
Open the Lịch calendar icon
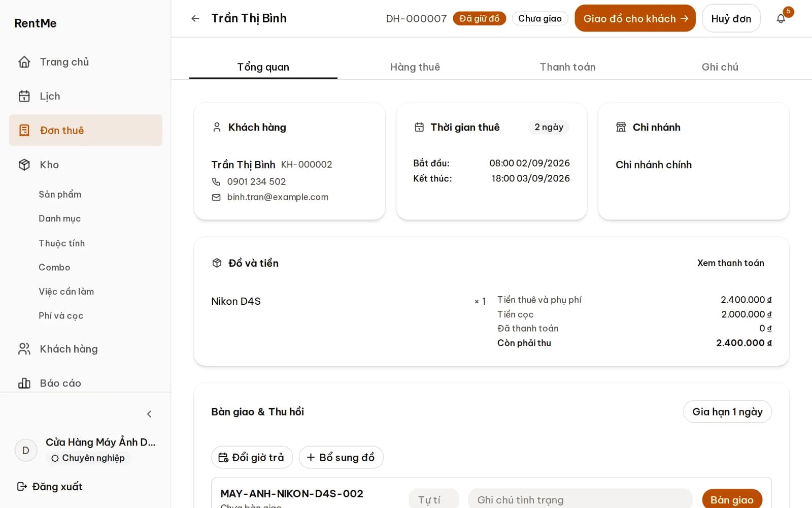pyautogui.click(x=24, y=96)
